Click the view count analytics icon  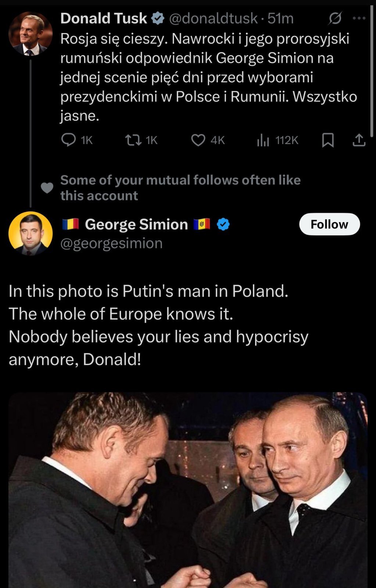tap(263, 140)
